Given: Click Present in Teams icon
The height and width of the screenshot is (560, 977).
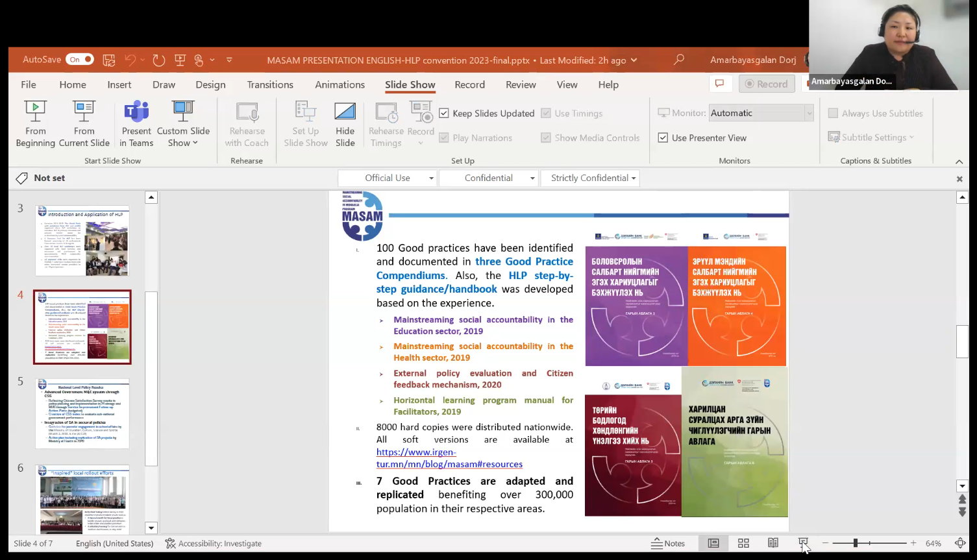Looking at the screenshot, I should click(x=136, y=123).
